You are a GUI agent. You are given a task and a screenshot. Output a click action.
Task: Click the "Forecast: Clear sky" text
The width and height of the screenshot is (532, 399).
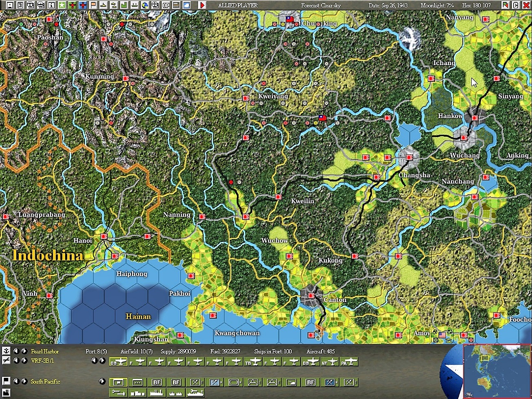(x=321, y=5)
